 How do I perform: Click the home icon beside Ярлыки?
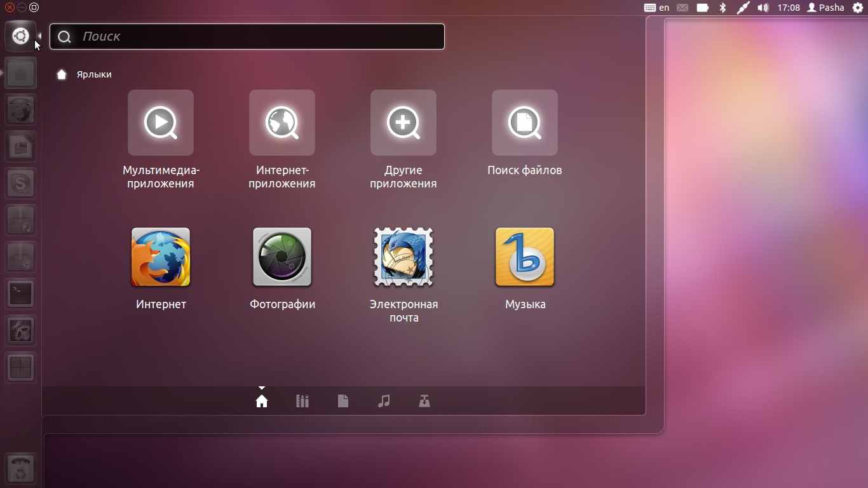[62, 74]
